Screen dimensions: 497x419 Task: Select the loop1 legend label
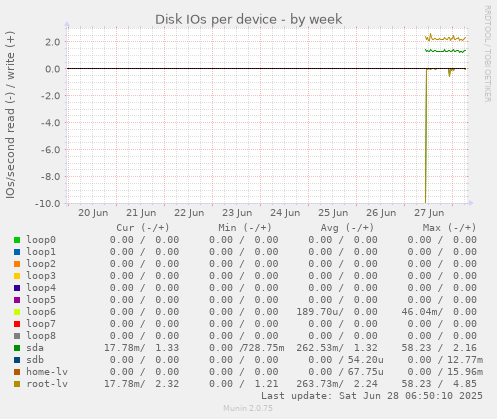click(41, 252)
